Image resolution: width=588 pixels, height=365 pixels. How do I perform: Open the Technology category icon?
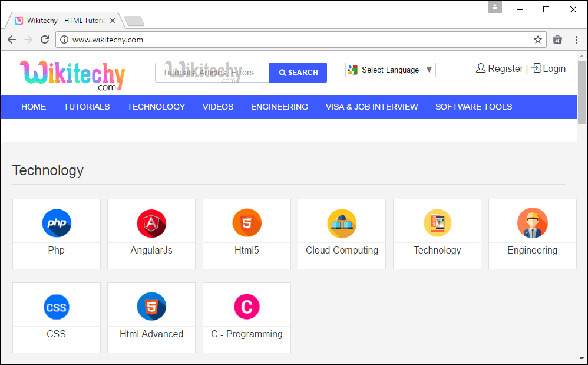437,223
